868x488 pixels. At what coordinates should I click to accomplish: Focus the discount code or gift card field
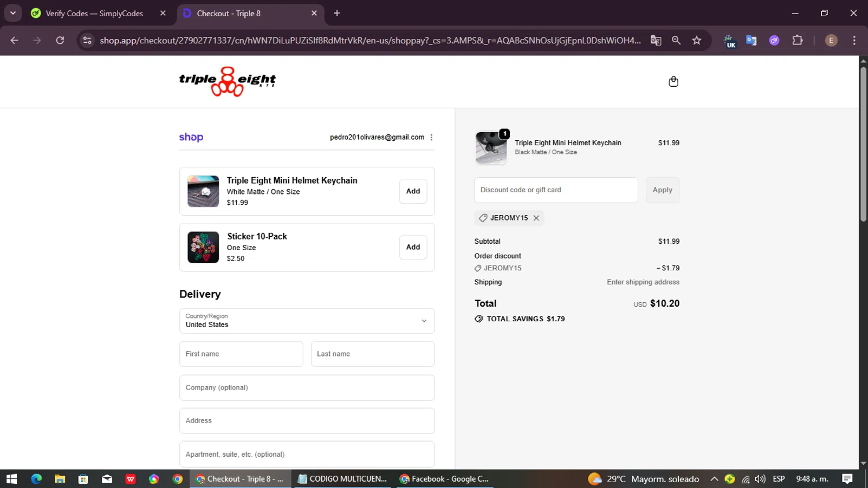(556, 190)
